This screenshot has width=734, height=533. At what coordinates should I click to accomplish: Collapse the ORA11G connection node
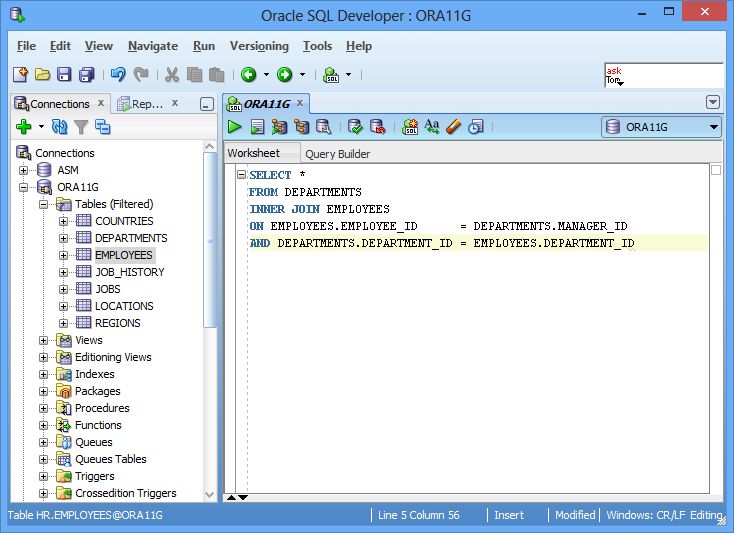click(23, 187)
